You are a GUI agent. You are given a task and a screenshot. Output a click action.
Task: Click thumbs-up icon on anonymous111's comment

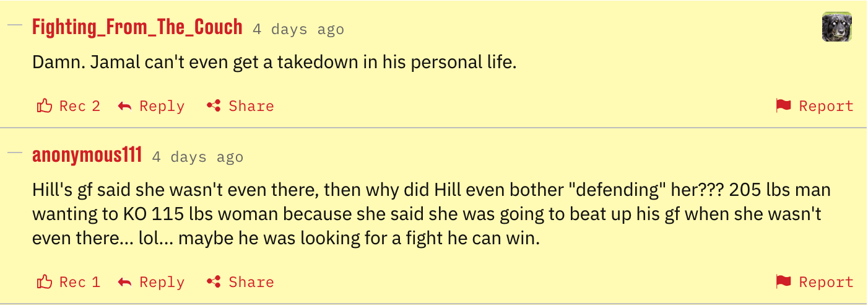pyautogui.click(x=45, y=282)
